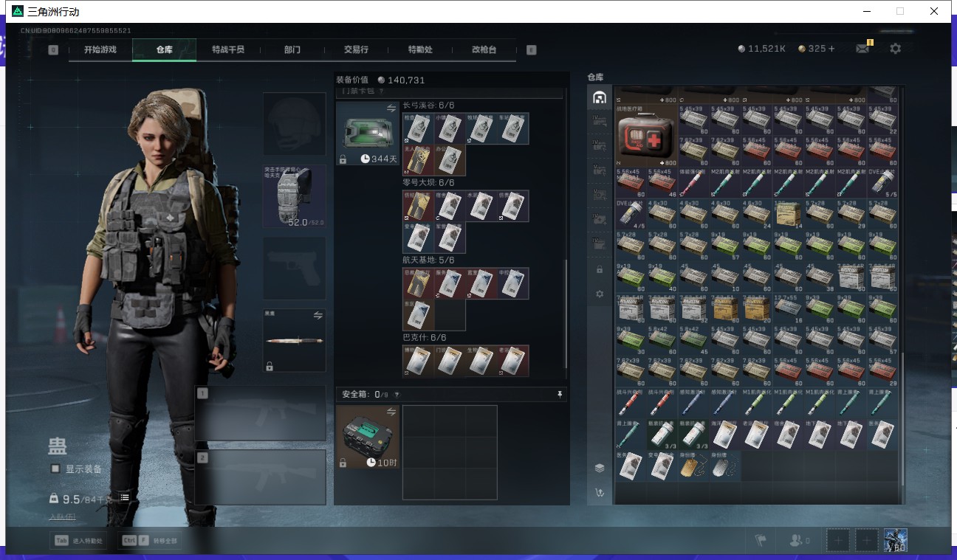
Task: Click the Tab 进入特勤处 button
Action: click(x=77, y=541)
